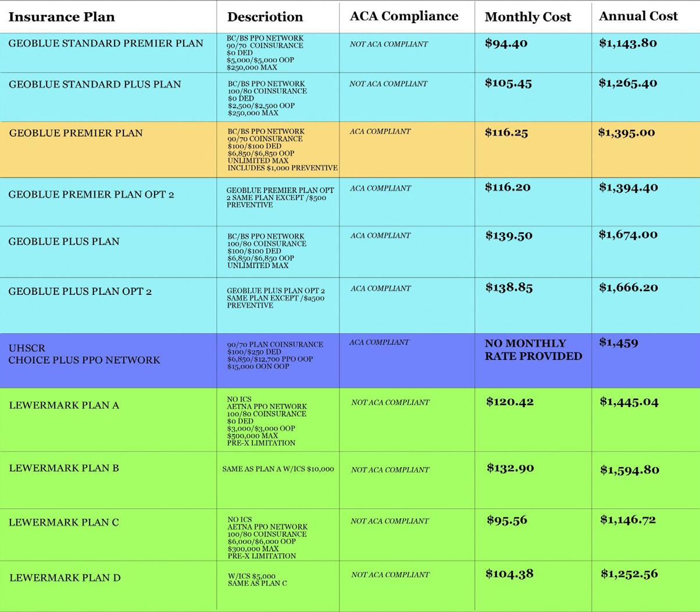Image resolution: width=700 pixels, height=612 pixels.
Task: Click the $3,000/$3,000 OOP description line
Action: point(261,429)
